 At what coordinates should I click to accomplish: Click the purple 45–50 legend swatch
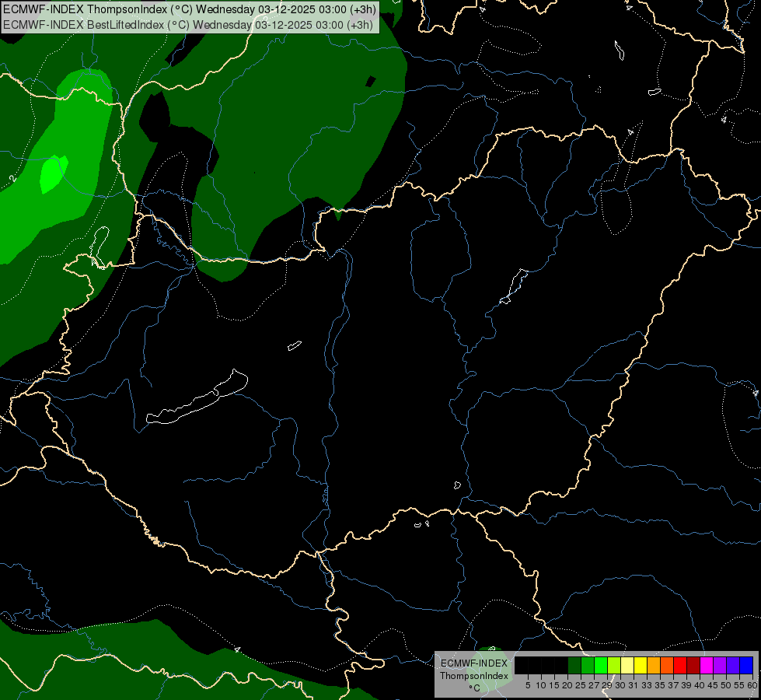720,665
